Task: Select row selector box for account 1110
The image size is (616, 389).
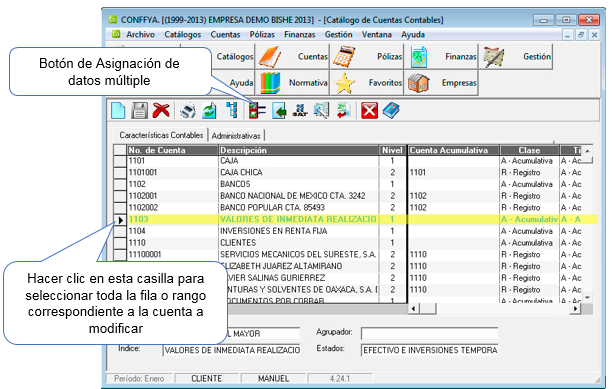Action: tap(120, 243)
